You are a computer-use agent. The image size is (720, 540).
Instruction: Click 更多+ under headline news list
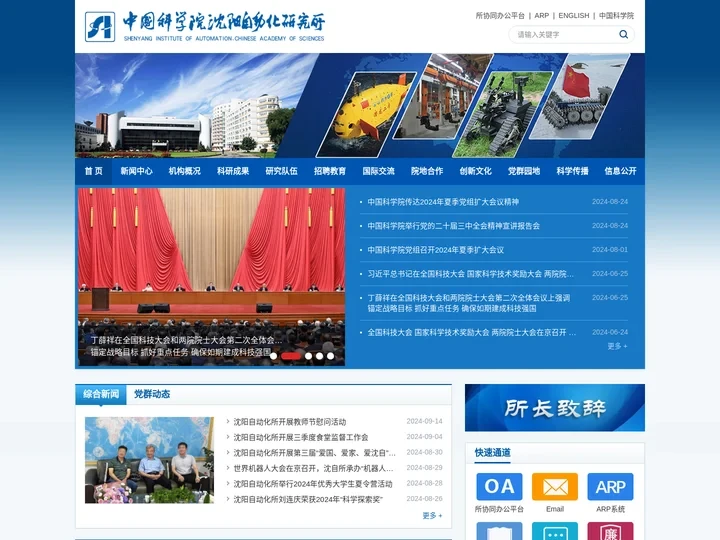pyautogui.click(x=617, y=346)
